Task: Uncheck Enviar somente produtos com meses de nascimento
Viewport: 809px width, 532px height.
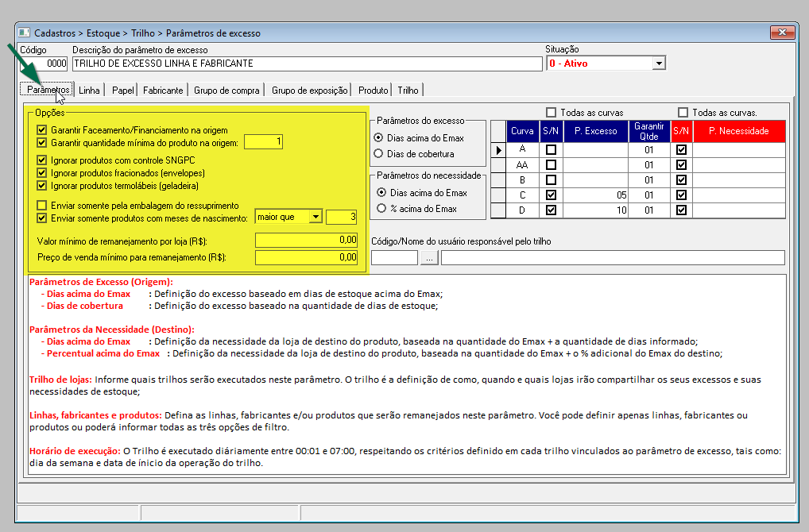Action: tap(42, 218)
